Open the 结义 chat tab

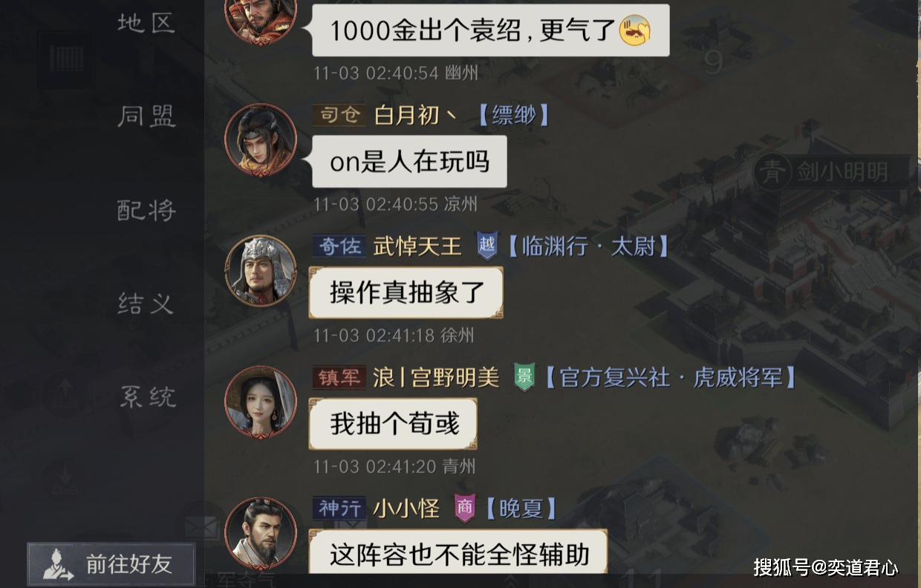point(146,304)
